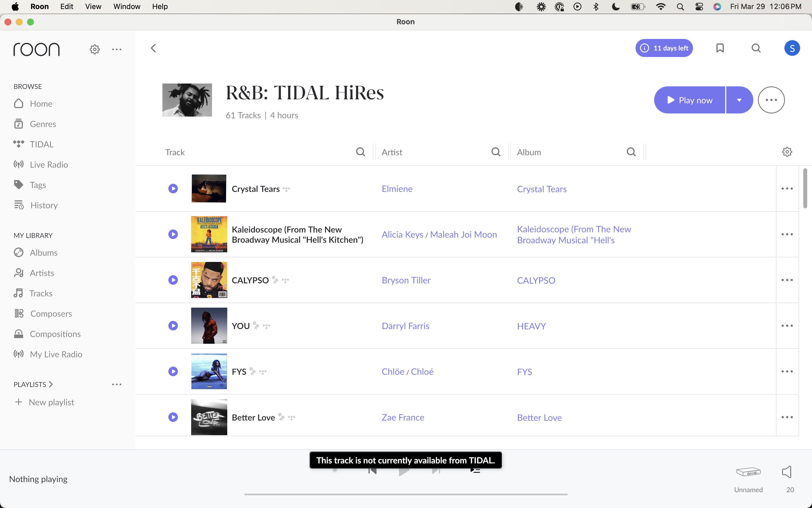Screen dimensions: 812x508
Task: Open Spotlight search in menu bar
Action: pyautogui.click(x=680, y=6)
